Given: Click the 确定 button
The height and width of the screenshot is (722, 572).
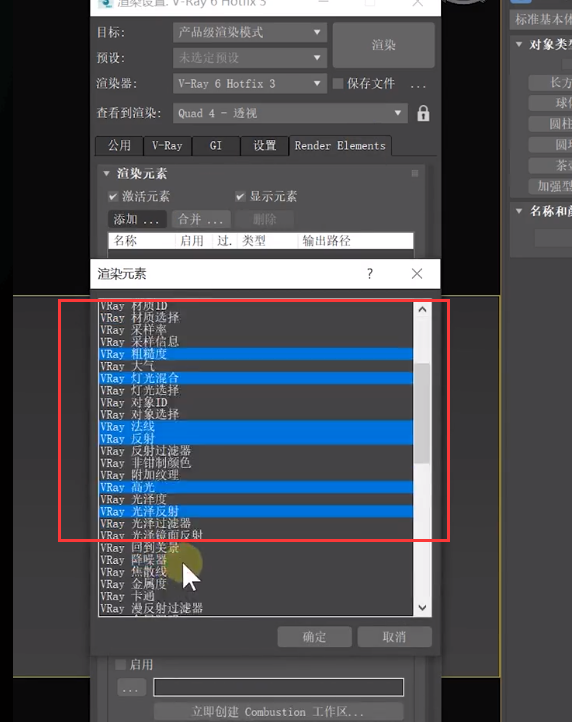Looking at the screenshot, I should 315,637.
